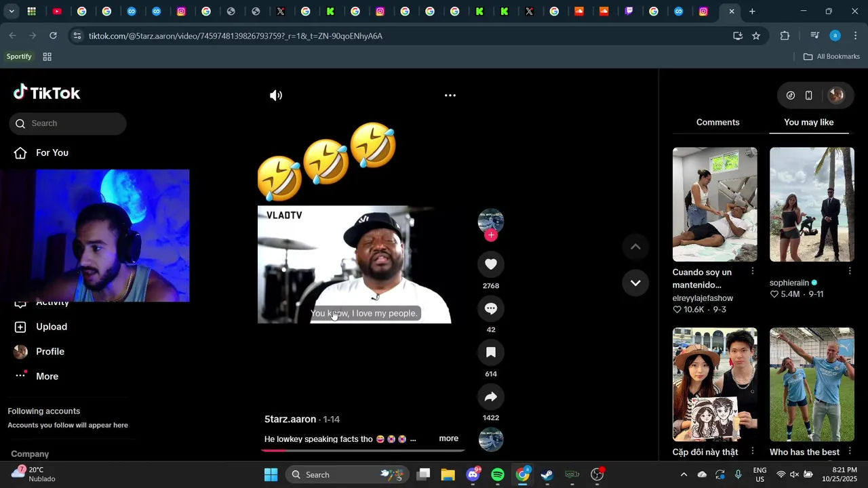Open the Windows Start menu
The width and height of the screenshot is (868, 488).
(271, 474)
